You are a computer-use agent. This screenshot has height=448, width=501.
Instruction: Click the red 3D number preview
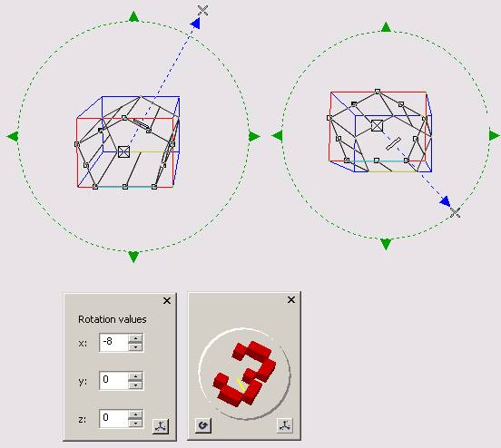(244, 374)
